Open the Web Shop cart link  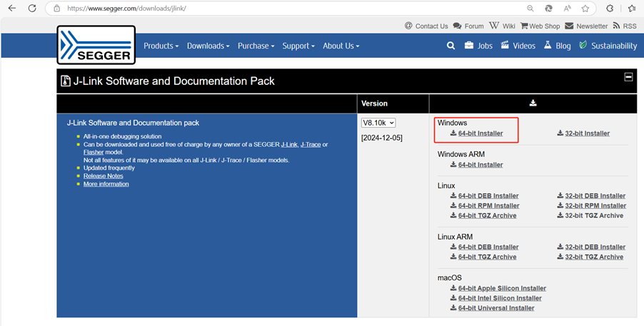[x=540, y=26]
